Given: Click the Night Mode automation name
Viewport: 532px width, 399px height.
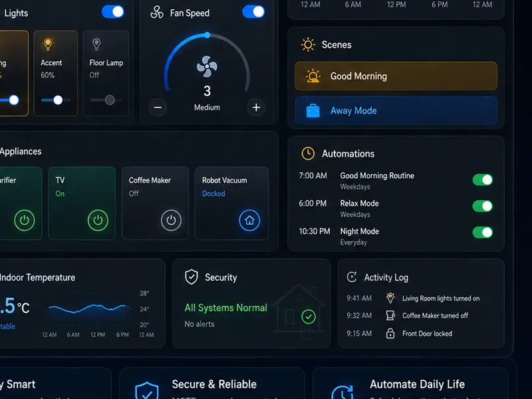Looking at the screenshot, I should point(359,231).
